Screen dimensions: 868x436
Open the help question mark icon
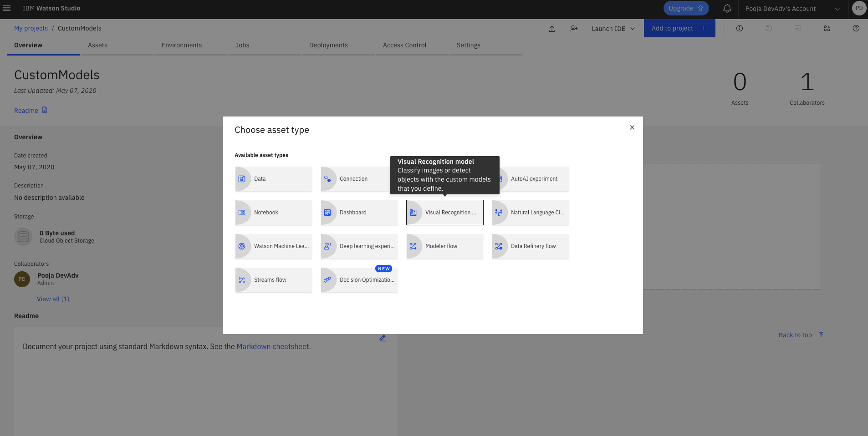click(x=856, y=28)
